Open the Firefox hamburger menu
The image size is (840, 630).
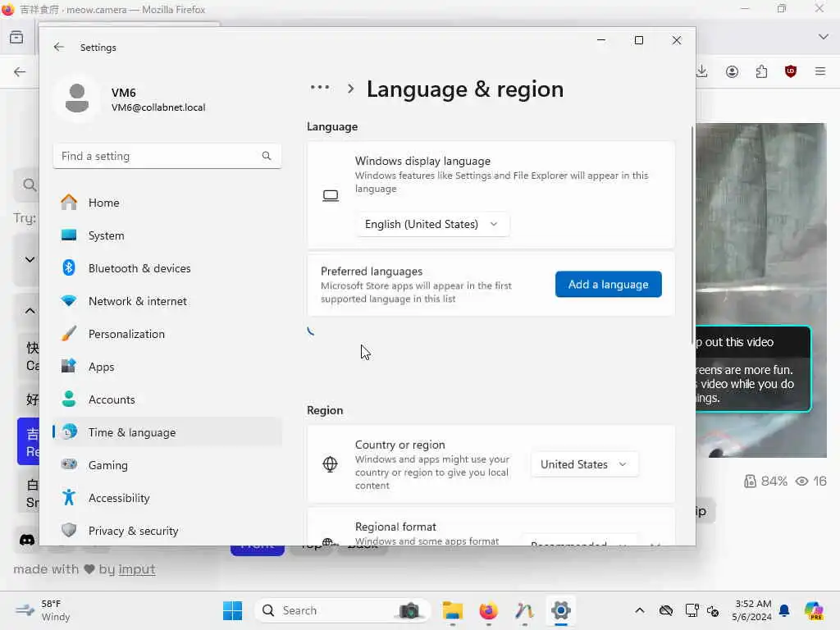pos(820,71)
